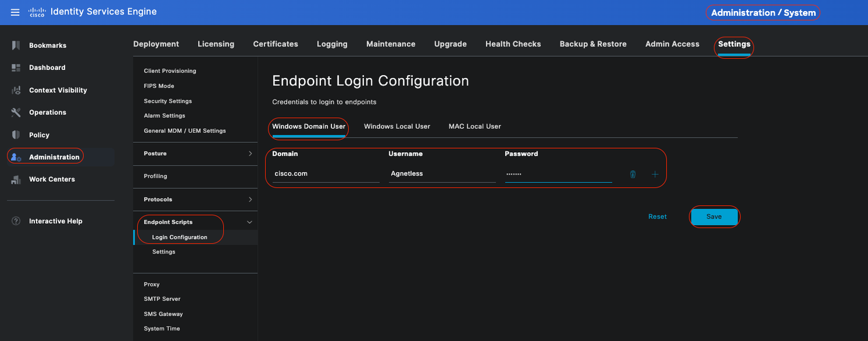This screenshot has width=868, height=341.
Task: Open Security Settings in sidebar
Action: coord(168,101)
